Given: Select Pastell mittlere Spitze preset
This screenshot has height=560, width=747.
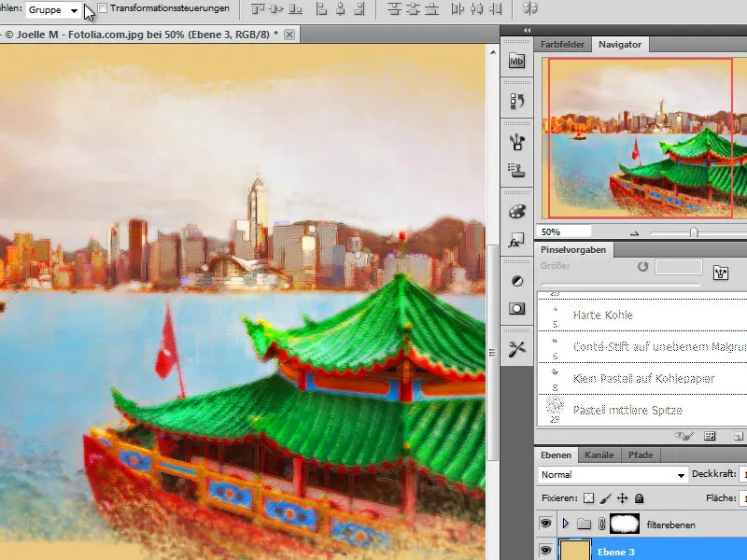Looking at the screenshot, I should pyautogui.click(x=642, y=410).
